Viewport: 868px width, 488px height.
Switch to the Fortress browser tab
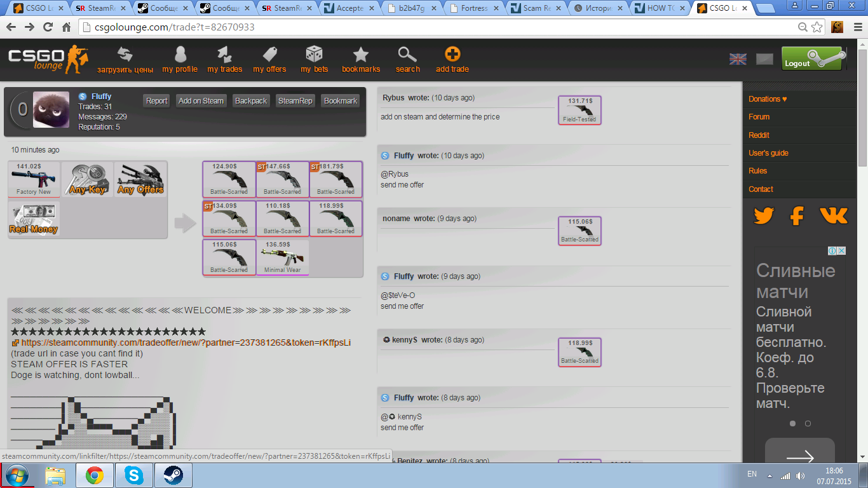tap(473, 8)
